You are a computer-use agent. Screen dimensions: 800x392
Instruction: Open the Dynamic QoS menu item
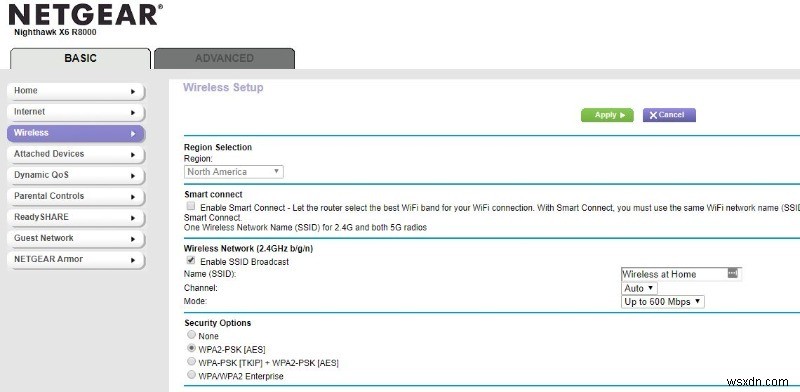[76, 175]
